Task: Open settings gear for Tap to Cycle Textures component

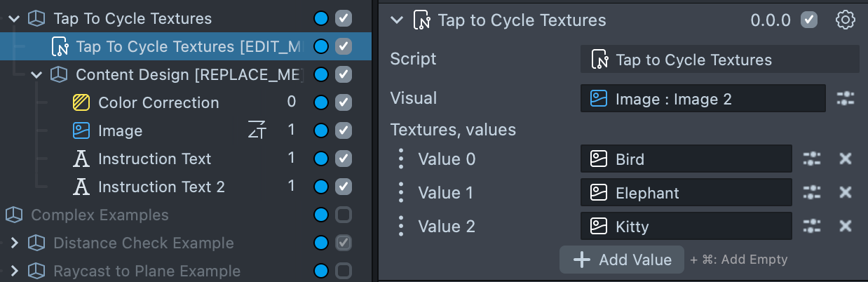Action: click(x=846, y=20)
